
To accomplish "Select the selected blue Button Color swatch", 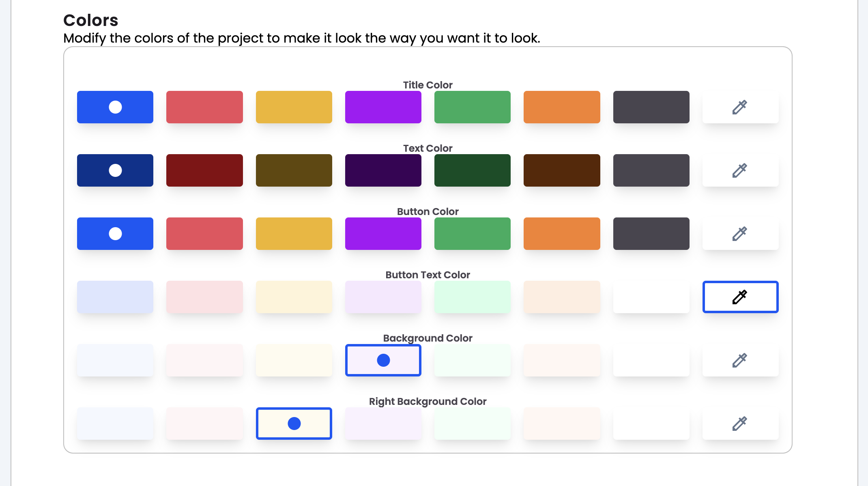I will coord(115,234).
